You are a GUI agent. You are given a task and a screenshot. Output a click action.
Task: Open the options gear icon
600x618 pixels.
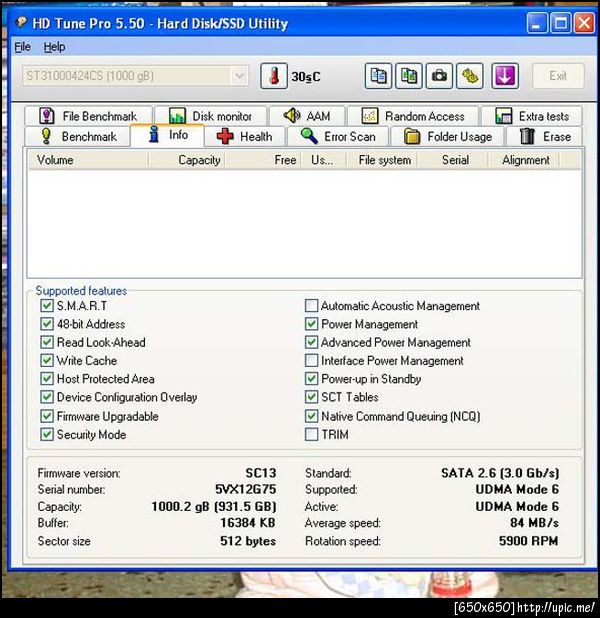click(x=470, y=76)
